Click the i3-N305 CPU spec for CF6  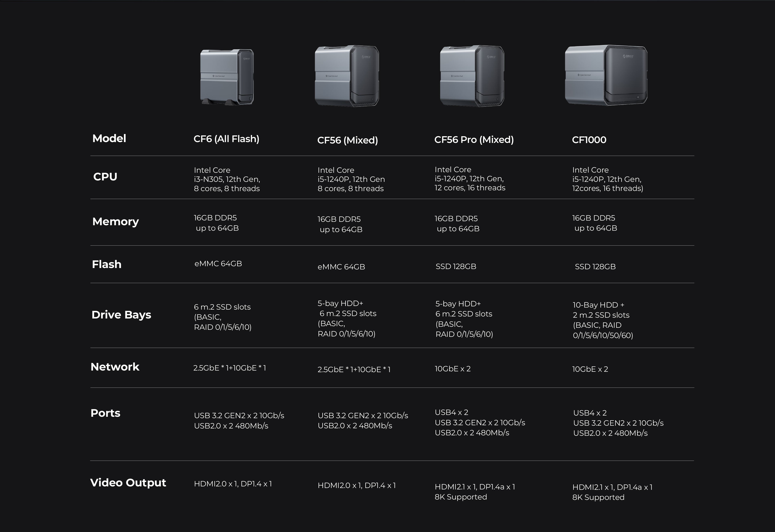[x=227, y=179]
